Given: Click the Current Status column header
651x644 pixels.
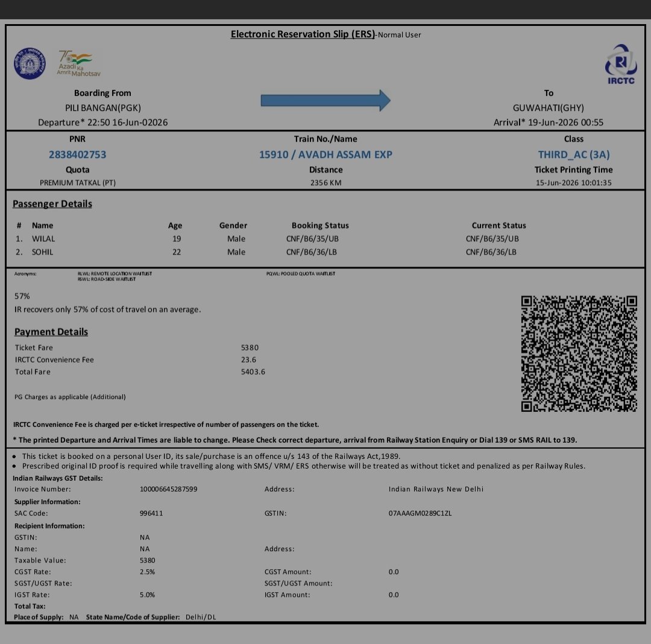Looking at the screenshot, I should 498,226.
